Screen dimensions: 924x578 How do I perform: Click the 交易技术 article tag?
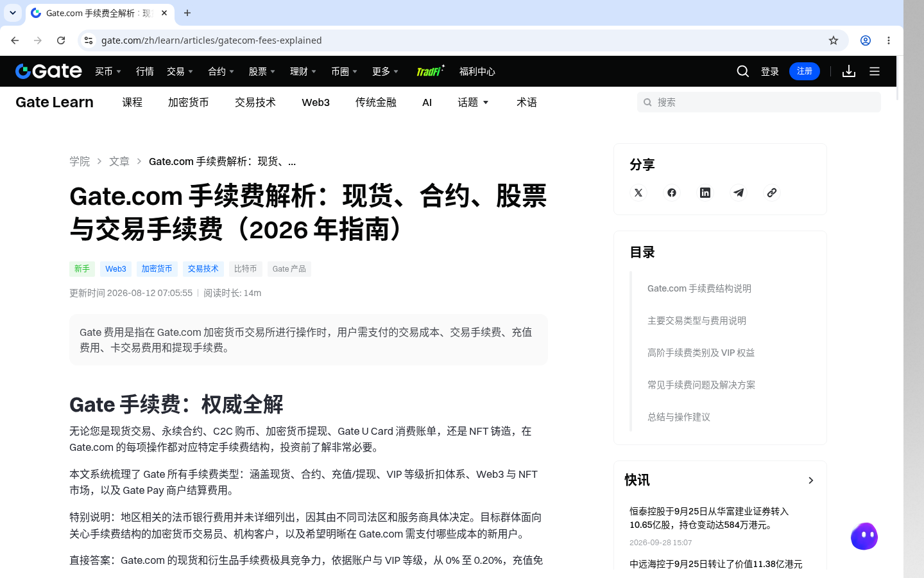pyautogui.click(x=203, y=269)
